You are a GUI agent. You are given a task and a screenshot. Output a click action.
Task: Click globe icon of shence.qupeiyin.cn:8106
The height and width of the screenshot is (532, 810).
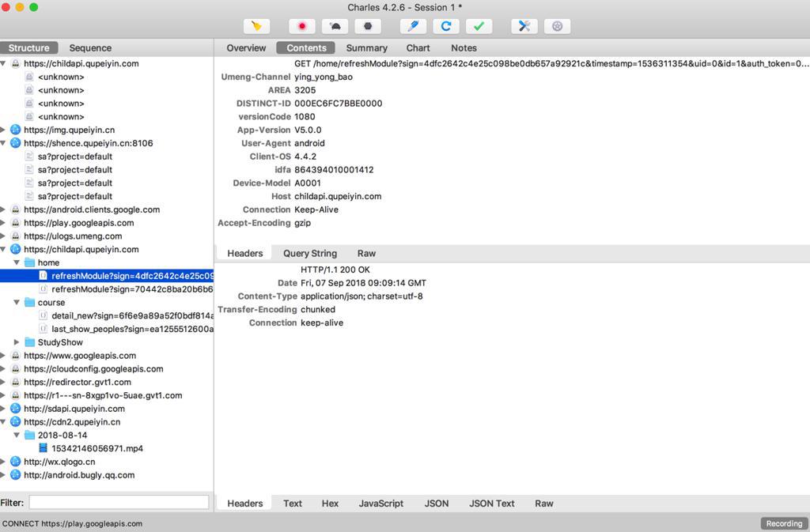[16, 143]
